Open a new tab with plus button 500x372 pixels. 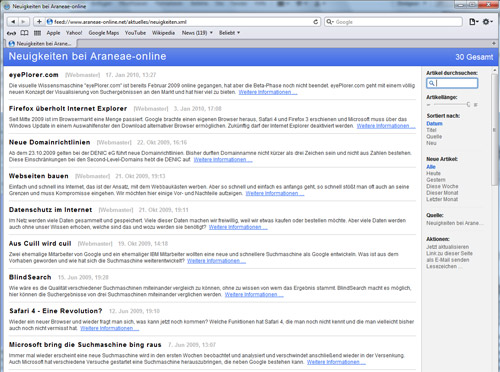[494, 43]
